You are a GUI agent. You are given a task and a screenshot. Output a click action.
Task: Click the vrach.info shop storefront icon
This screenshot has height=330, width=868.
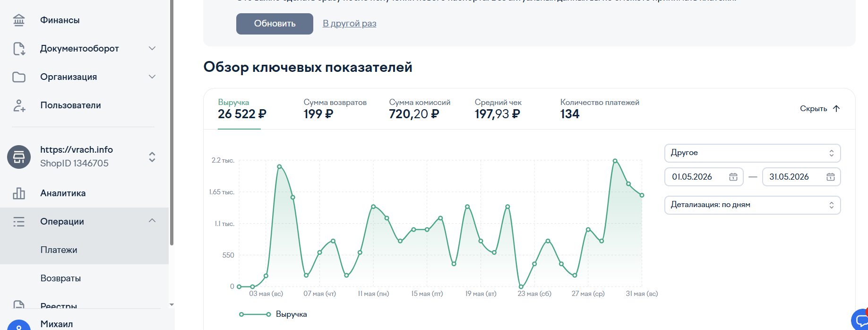pyautogui.click(x=19, y=157)
